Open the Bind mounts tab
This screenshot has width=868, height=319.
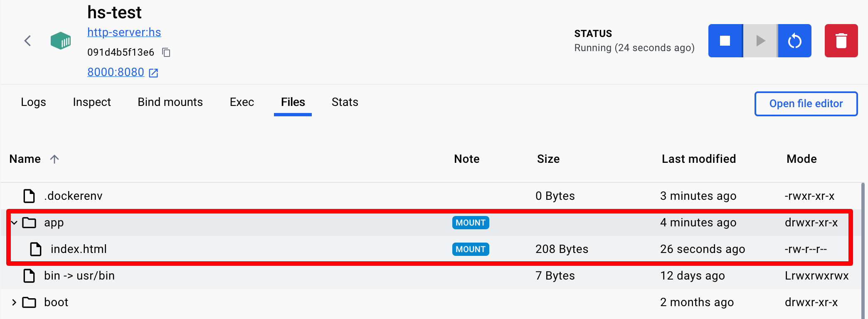point(170,102)
